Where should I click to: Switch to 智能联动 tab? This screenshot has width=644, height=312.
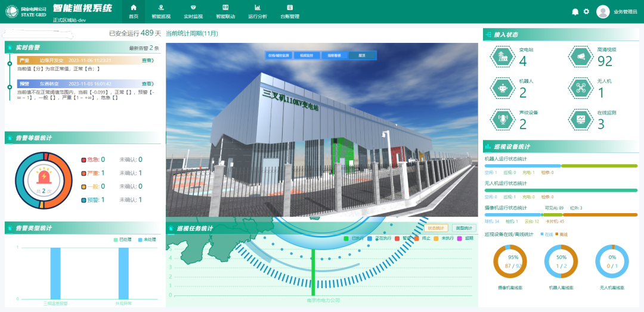(225, 12)
